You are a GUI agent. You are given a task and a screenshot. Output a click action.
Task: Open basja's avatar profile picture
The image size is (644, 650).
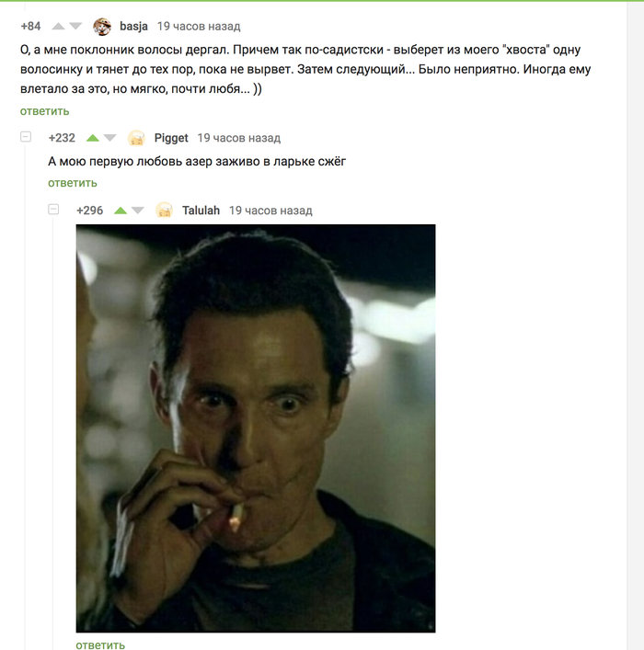tap(102, 27)
